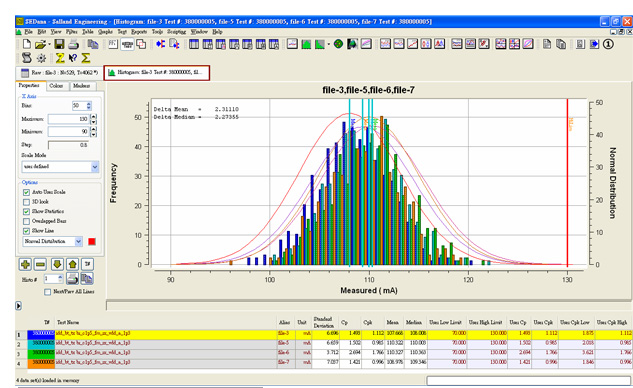Click the print histogram icon beside Histo #

click(73, 279)
